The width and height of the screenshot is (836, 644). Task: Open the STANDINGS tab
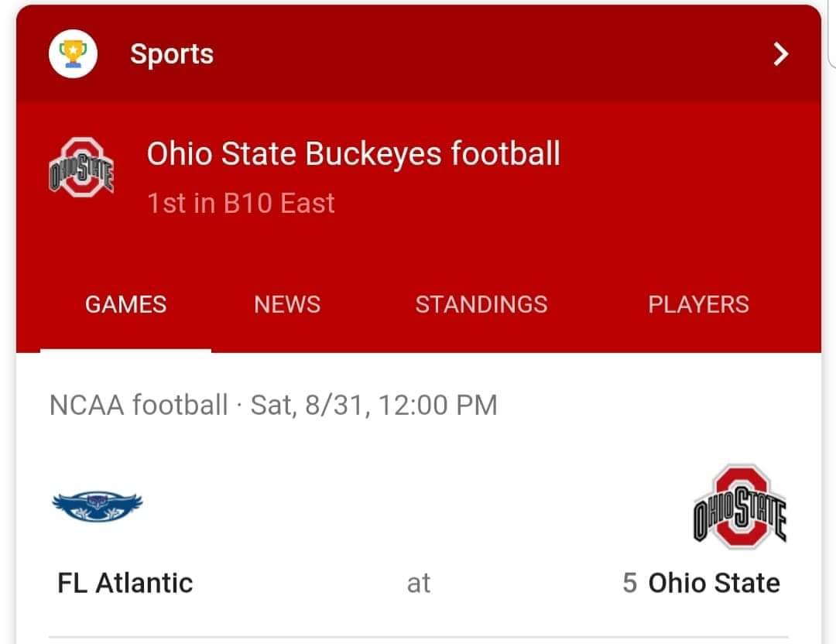pyautogui.click(x=481, y=304)
